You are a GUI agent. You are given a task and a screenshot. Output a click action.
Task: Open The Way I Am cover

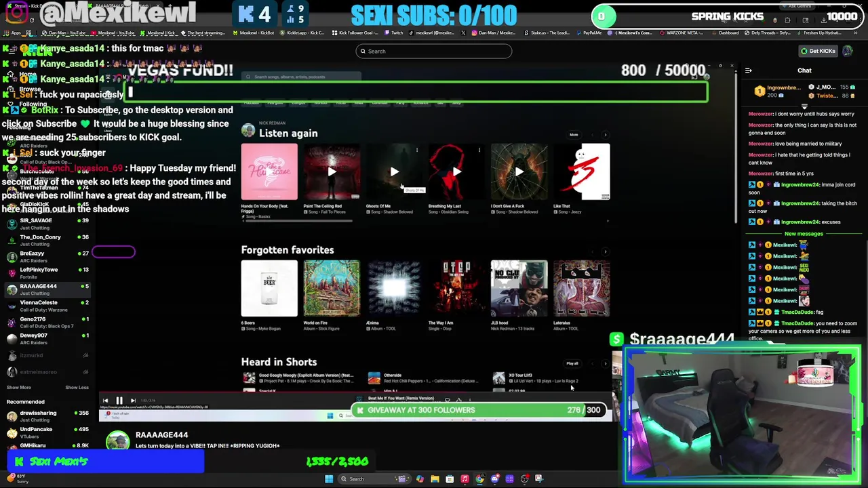456,289
